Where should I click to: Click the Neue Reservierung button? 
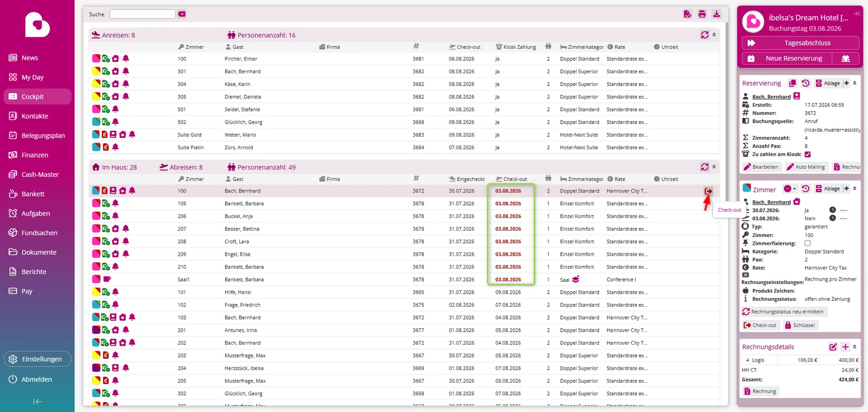tap(787, 58)
